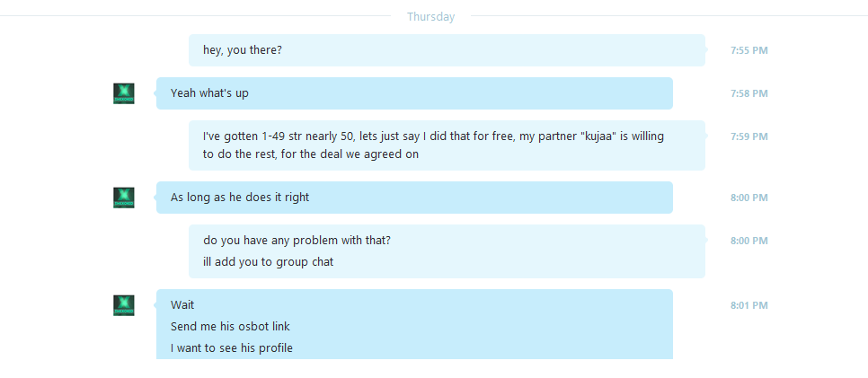Select "As long as he does it right" message

tap(414, 198)
